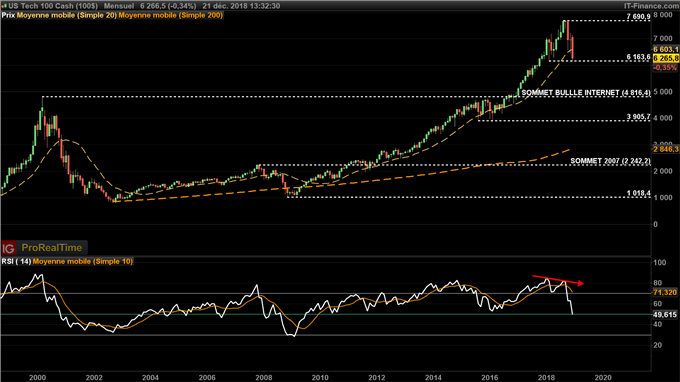Select the Moyenne mobile (Simple 20) label
Image resolution: width=680 pixels, height=382 pixels.
[66, 15]
